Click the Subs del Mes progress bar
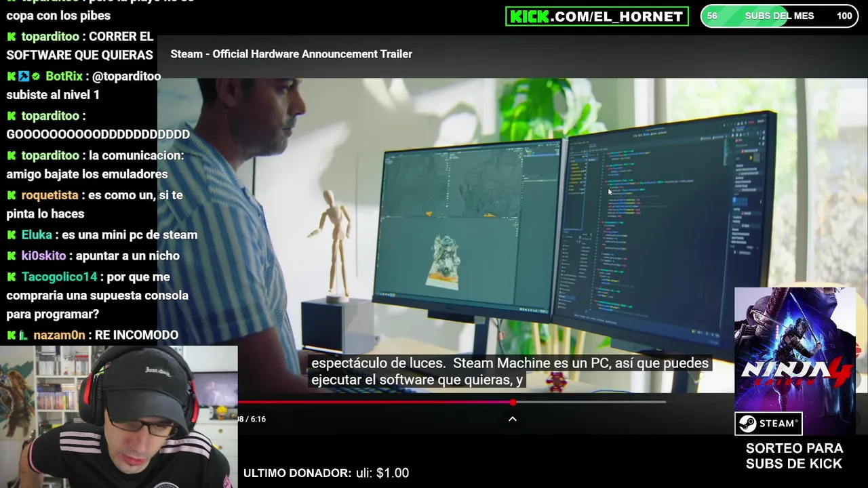This screenshot has height=488, width=868. 779,16
